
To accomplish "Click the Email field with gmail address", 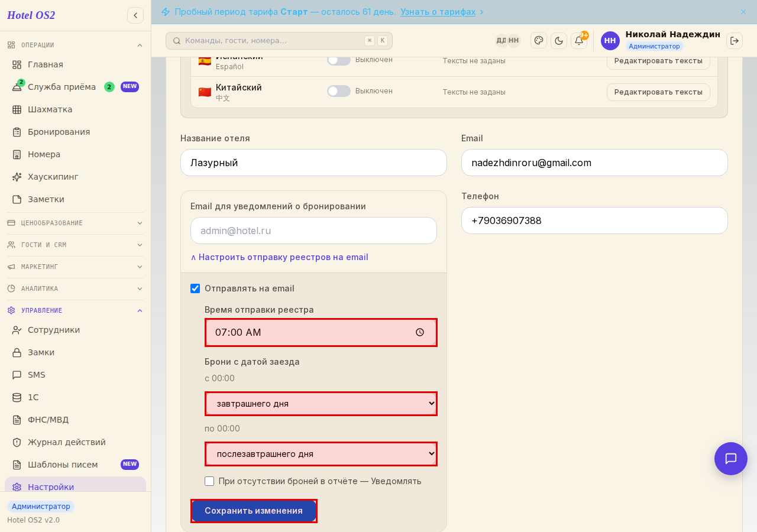I will point(594,163).
